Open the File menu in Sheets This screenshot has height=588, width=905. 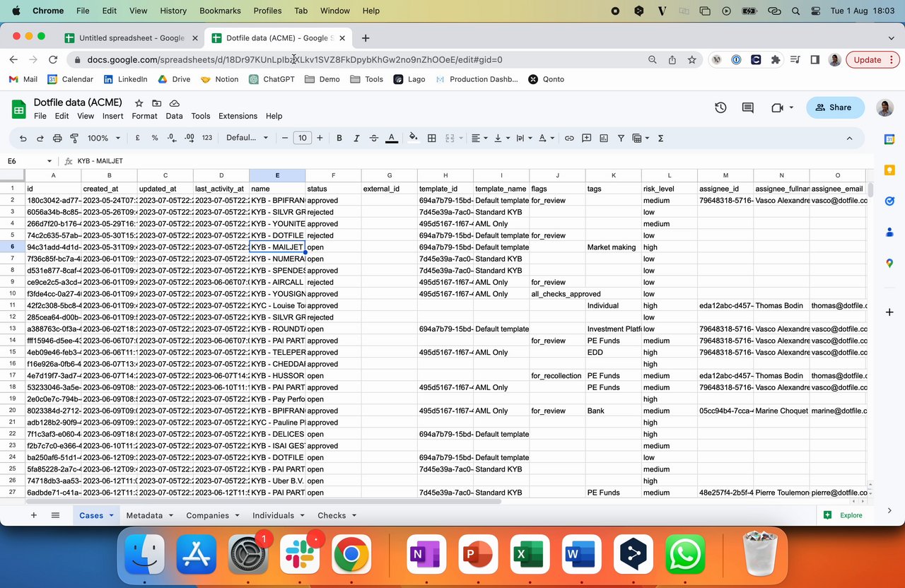(40, 116)
